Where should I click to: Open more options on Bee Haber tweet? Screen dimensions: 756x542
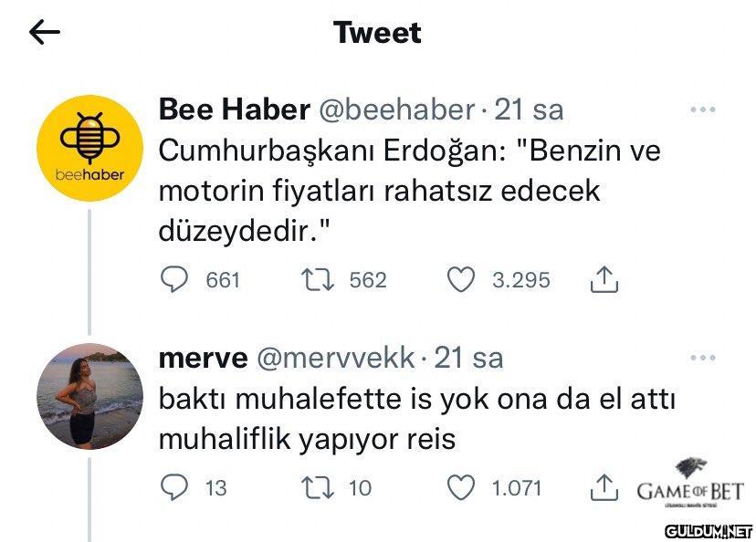702,110
